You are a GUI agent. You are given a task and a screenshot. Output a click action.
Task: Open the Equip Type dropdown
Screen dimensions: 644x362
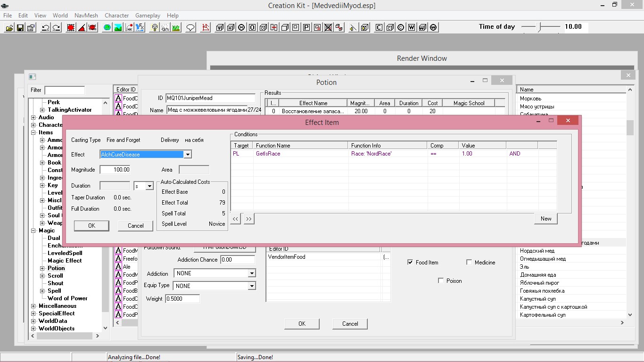[252, 286]
